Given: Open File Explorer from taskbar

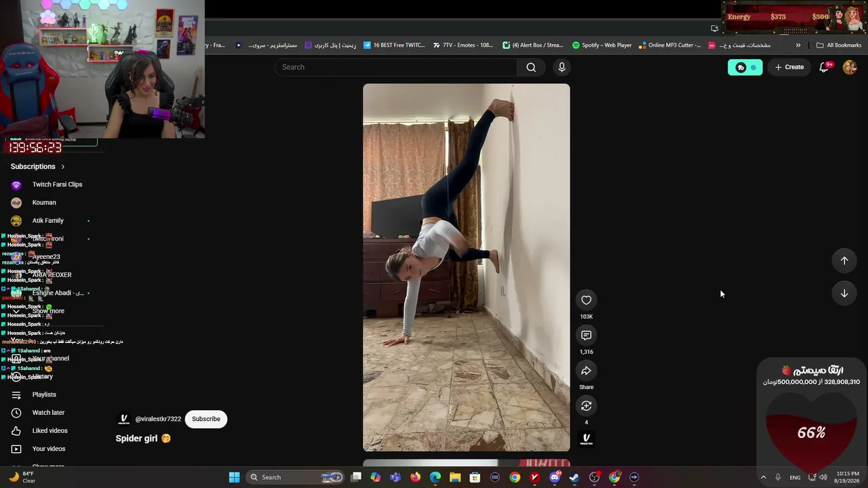Looking at the screenshot, I should click(455, 477).
